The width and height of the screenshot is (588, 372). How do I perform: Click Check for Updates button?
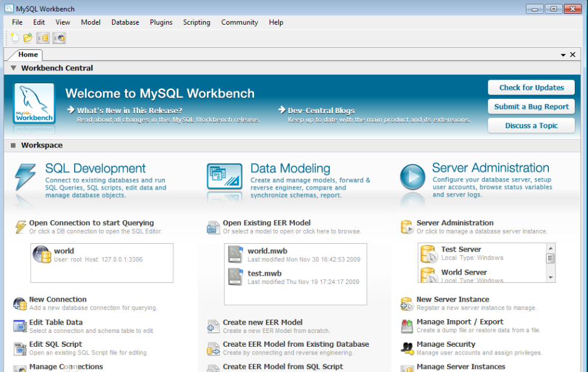(531, 88)
